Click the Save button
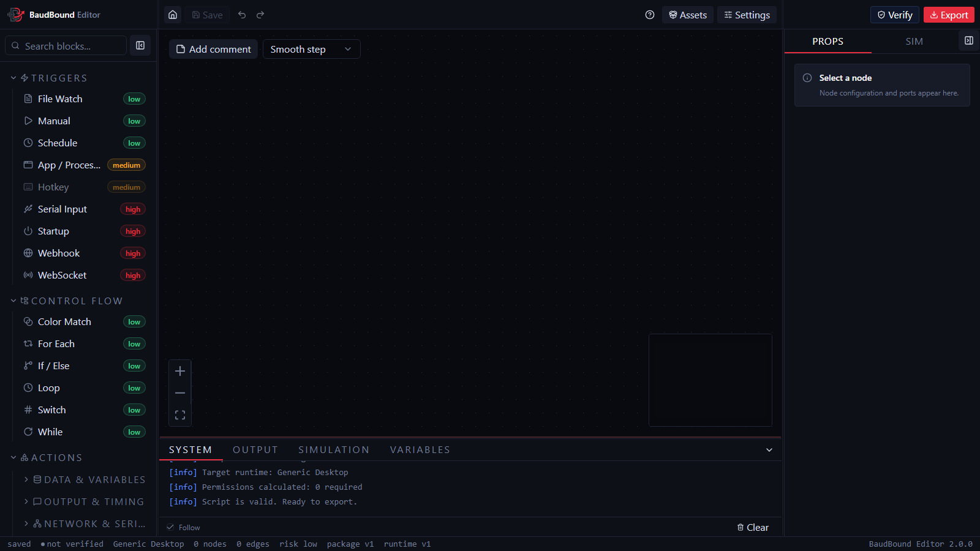 pyautogui.click(x=208, y=15)
